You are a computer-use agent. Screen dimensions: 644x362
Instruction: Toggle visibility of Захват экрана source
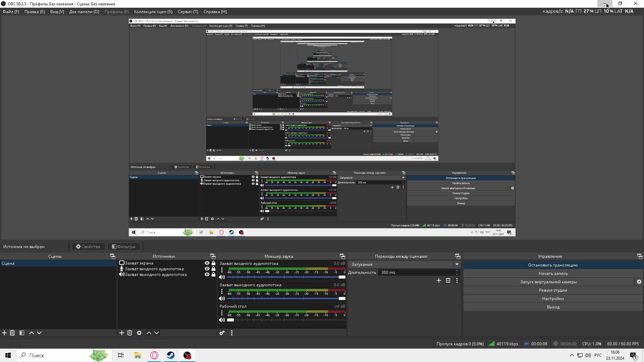[207, 263]
